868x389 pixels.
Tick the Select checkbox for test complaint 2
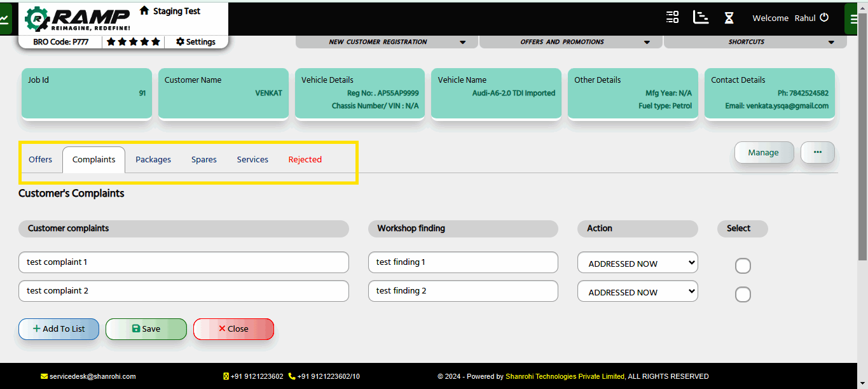click(743, 294)
